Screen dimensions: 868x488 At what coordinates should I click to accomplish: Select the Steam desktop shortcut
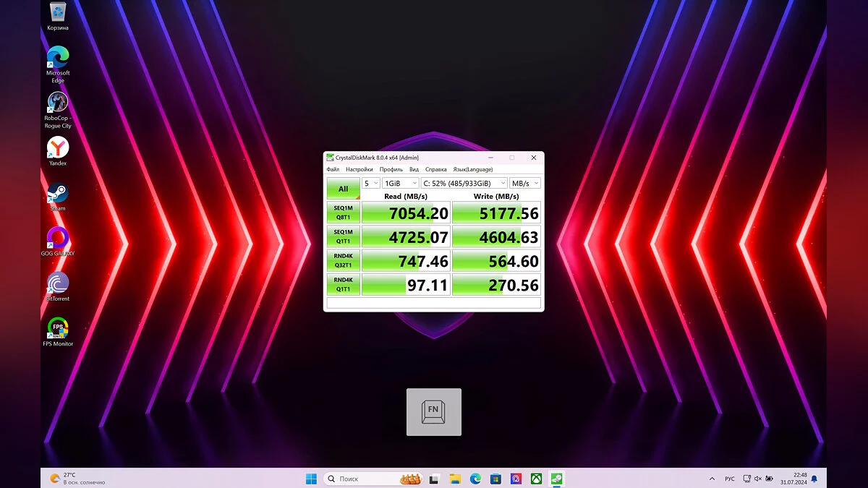[58, 197]
